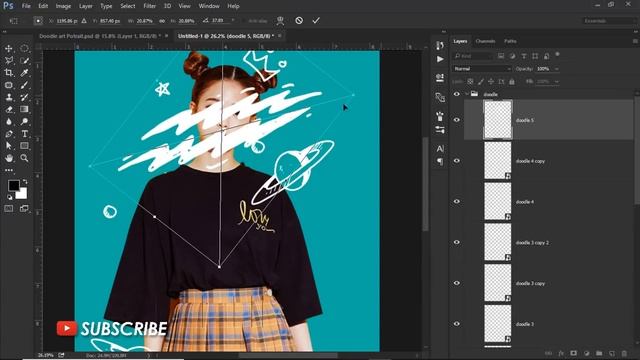The height and width of the screenshot is (360, 640).
Task: Change the screen mode
Action: click(24, 209)
